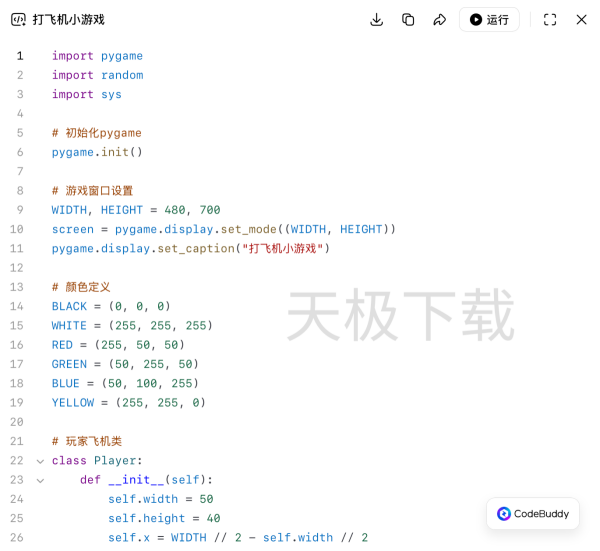Place cursor on import pygame line
The height and width of the screenshot is (551, 600).
pyautogui.click(x=97, y=56)
